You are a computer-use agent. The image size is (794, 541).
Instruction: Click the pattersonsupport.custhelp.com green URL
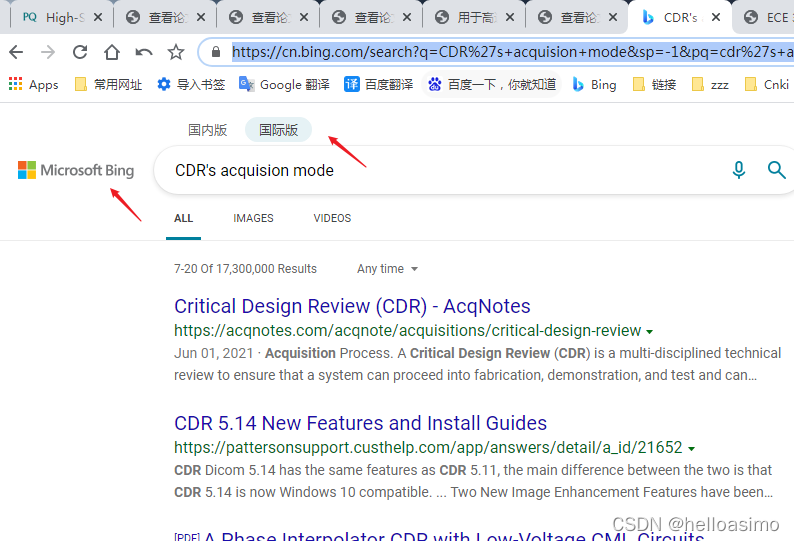428,448
